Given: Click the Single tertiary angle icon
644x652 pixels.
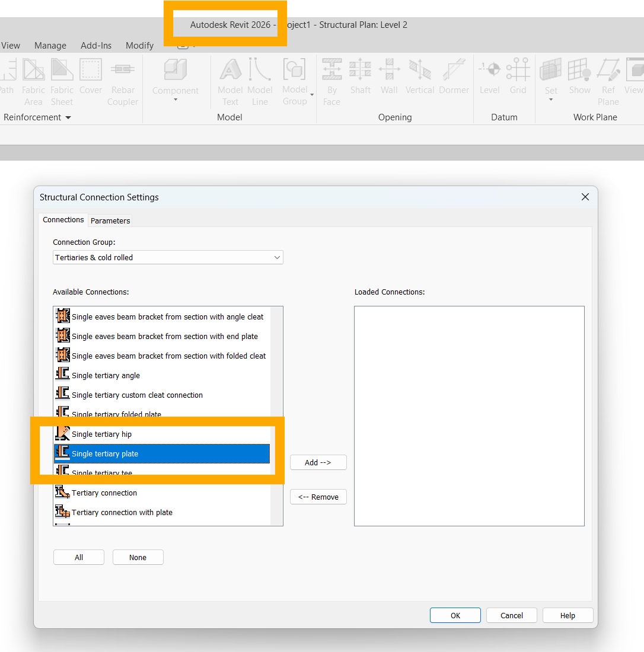Looking at the screenshot, I should [x=62, y=374].
